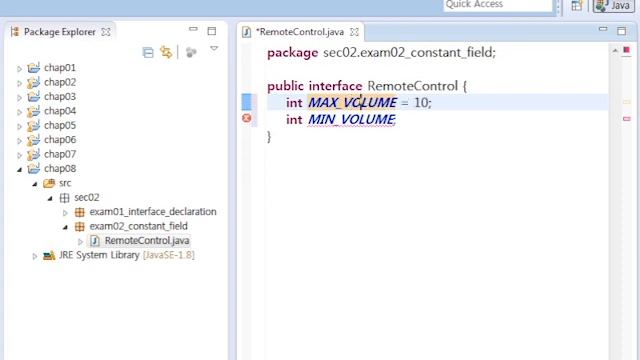640x360 pixels.
Task: Select chap08 project folder icon
Action: click(x=33, y=169)
